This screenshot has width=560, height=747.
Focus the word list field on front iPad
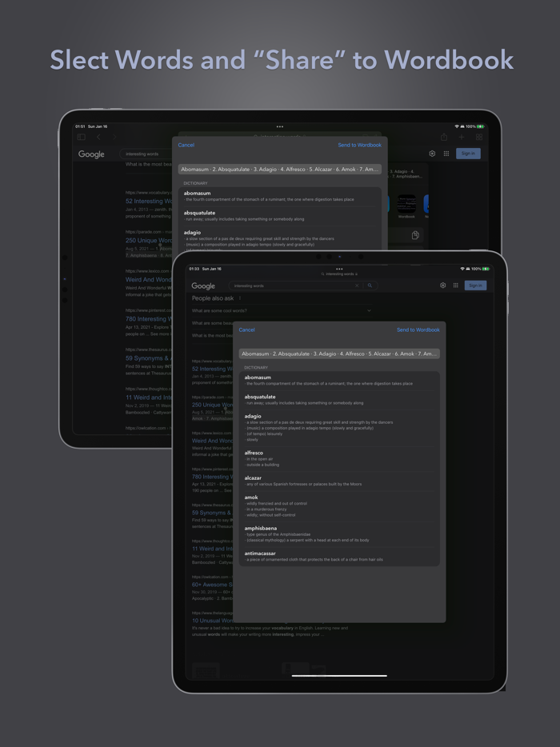tap(339, 354)
